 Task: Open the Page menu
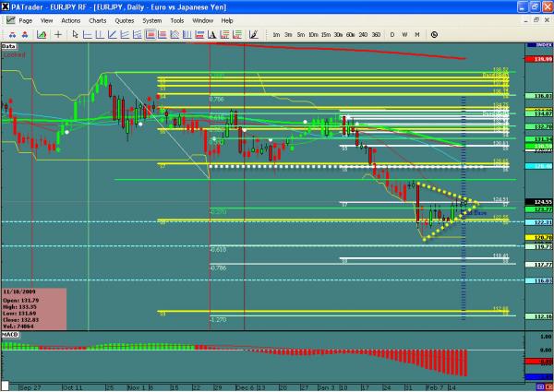pyautogui.click(x=25, y=19)
